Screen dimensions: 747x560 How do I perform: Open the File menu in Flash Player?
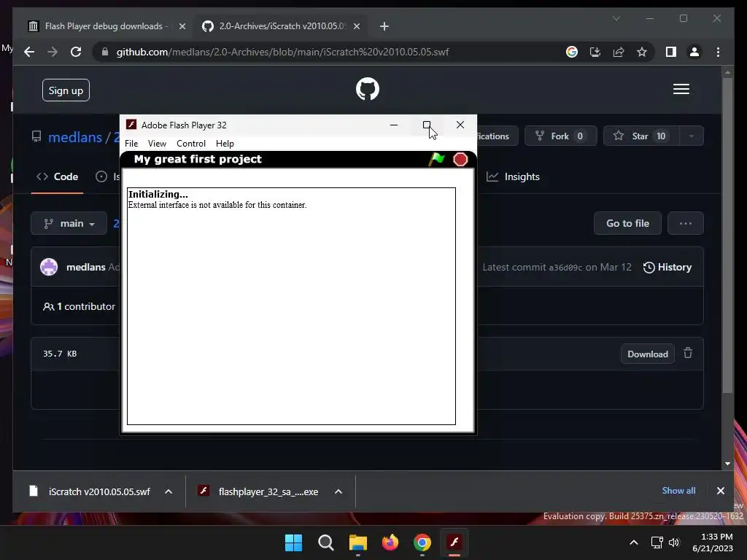coord(131,144)
